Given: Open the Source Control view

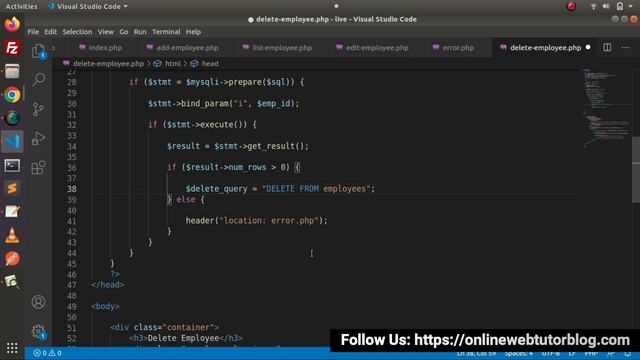Looking at the screenshot, I should pyautogui.click(x=38, y=109).
